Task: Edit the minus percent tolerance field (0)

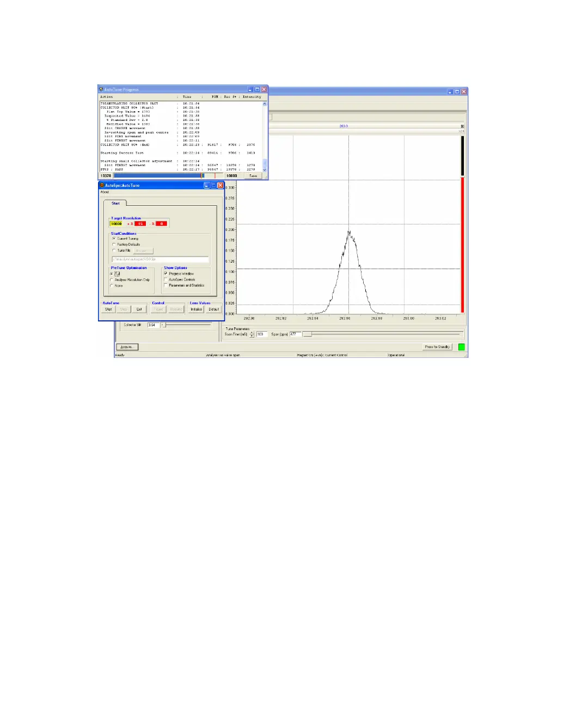Action: click(161, 224)
